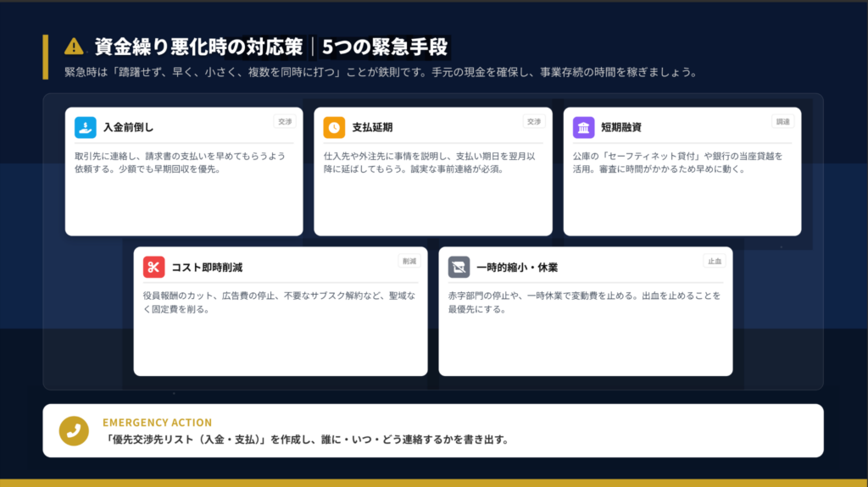Screen dimensions: 868x487
Task: Select the 支払延期 card heading
Action: coord(372,128)
